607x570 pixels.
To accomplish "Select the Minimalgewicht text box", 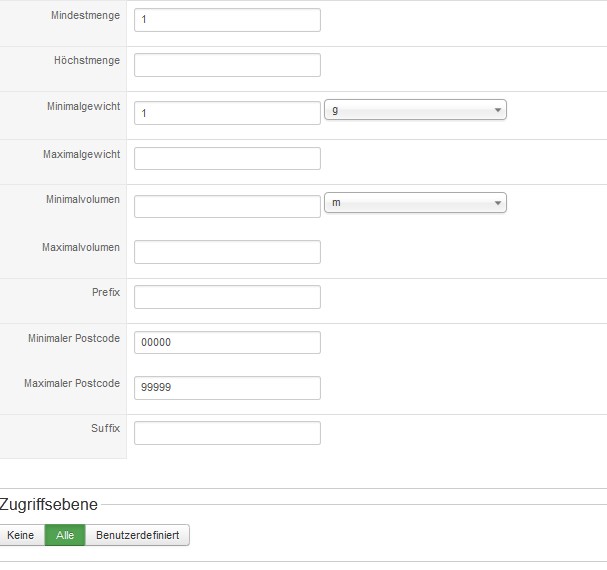I will [x=227, y=113].
